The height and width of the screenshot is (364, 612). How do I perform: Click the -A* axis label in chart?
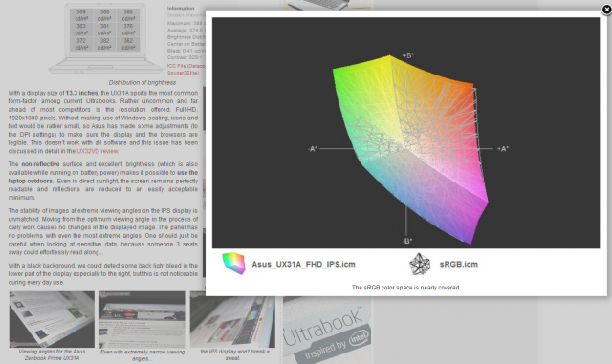pos(313,149)
